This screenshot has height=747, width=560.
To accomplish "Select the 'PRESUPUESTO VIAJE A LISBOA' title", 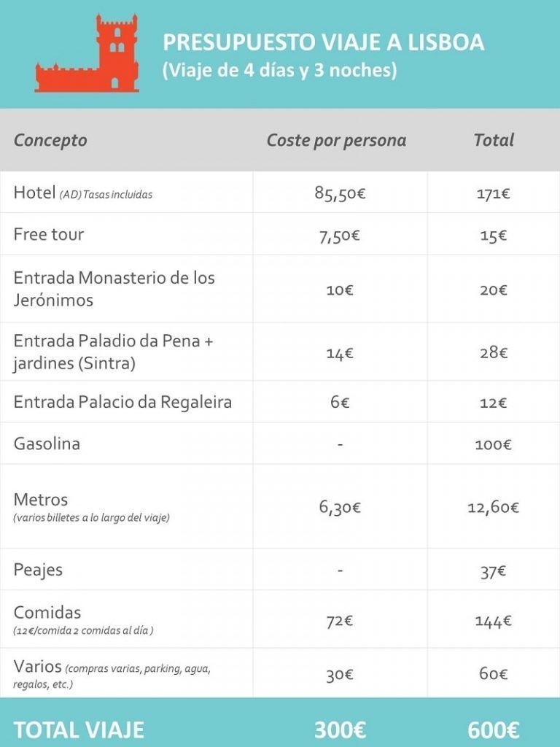I will (x=323, y=42).
